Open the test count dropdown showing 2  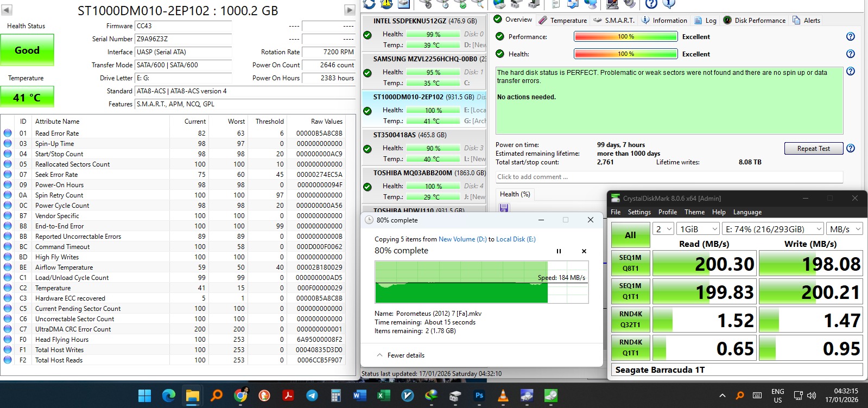click(x=663, y=229)
